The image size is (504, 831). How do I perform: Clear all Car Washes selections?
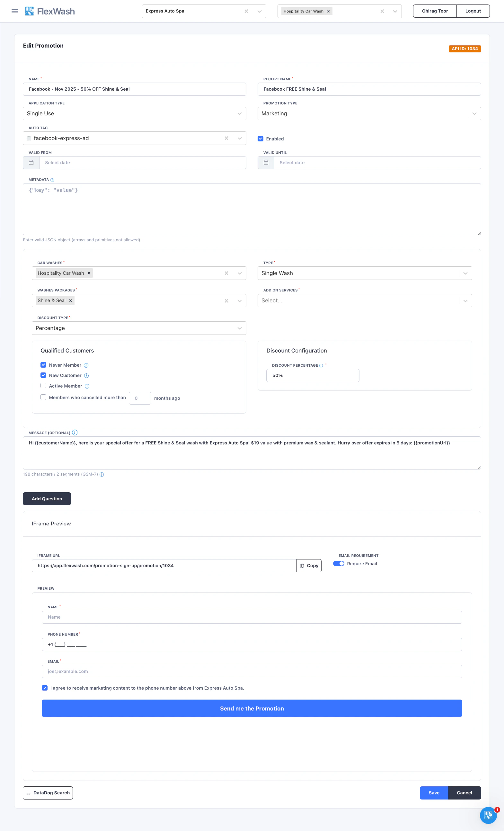pos(226,273)
